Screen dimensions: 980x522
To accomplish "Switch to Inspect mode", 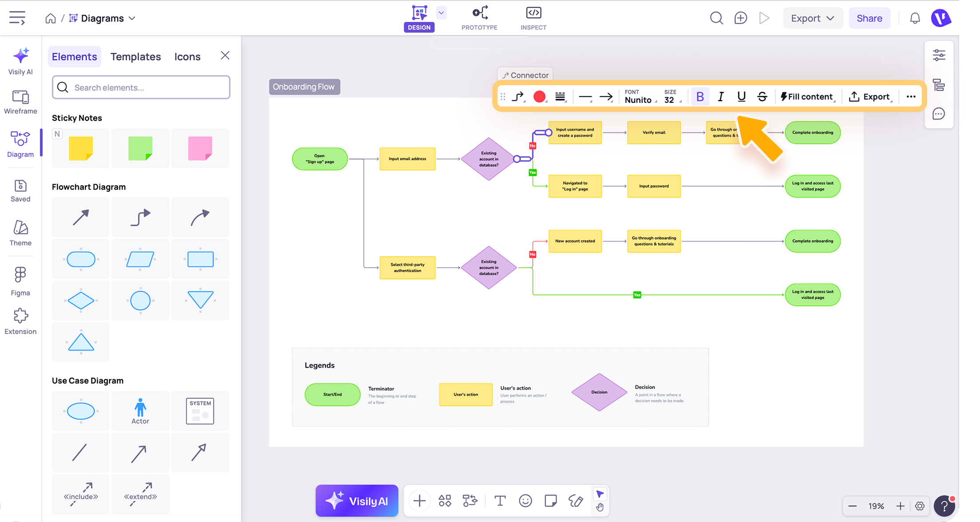I will click(x=533, y=18).
